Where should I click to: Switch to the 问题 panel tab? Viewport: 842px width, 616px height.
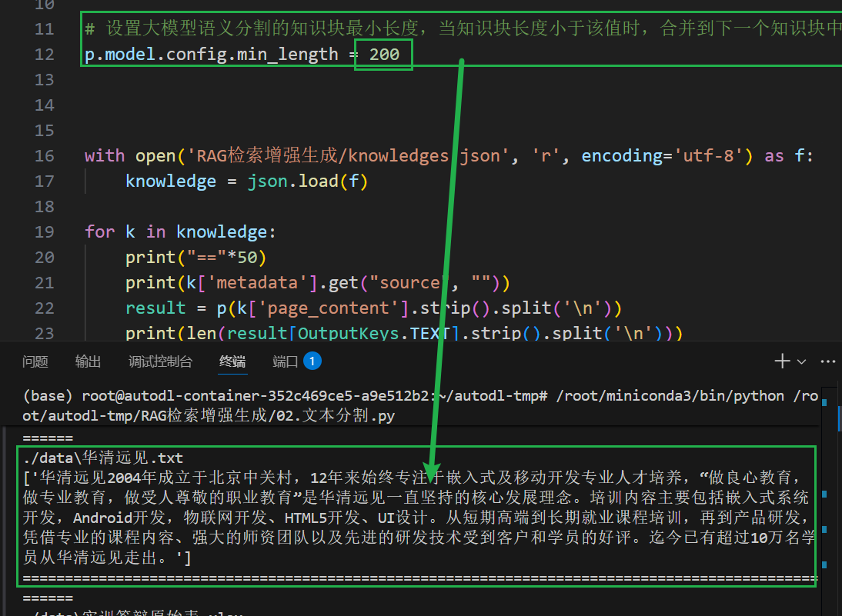35,361
